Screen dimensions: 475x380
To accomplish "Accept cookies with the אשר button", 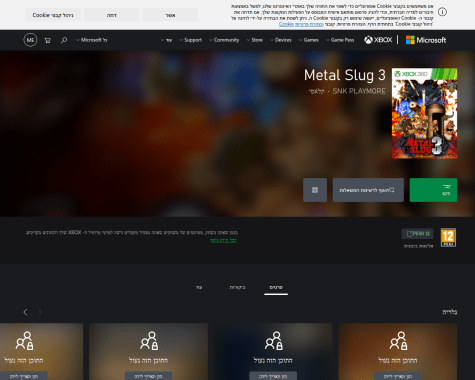I will click(170, 15).
